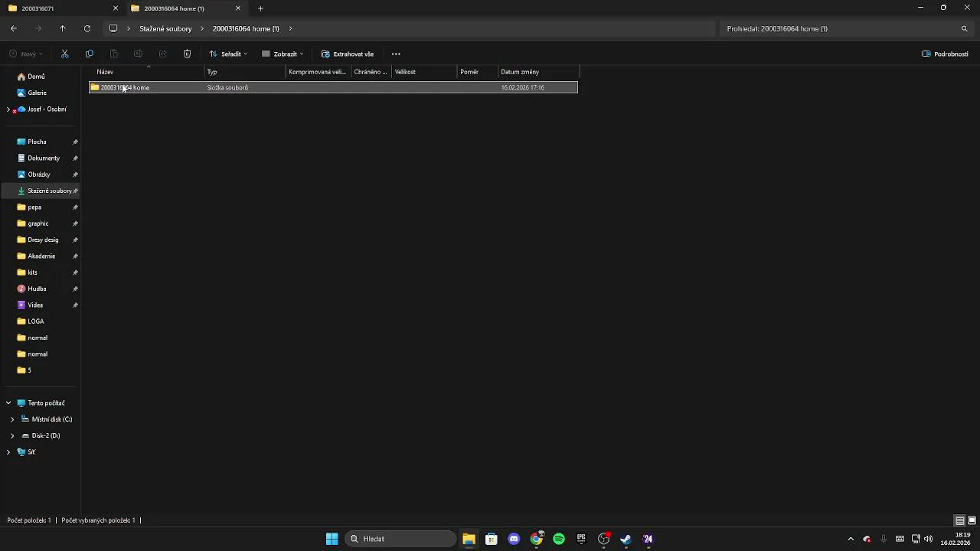Expand the Josef - Osobní OneDrive node
Screen dimensions: 980x551
pyautogui.click(x=8, y=109)
